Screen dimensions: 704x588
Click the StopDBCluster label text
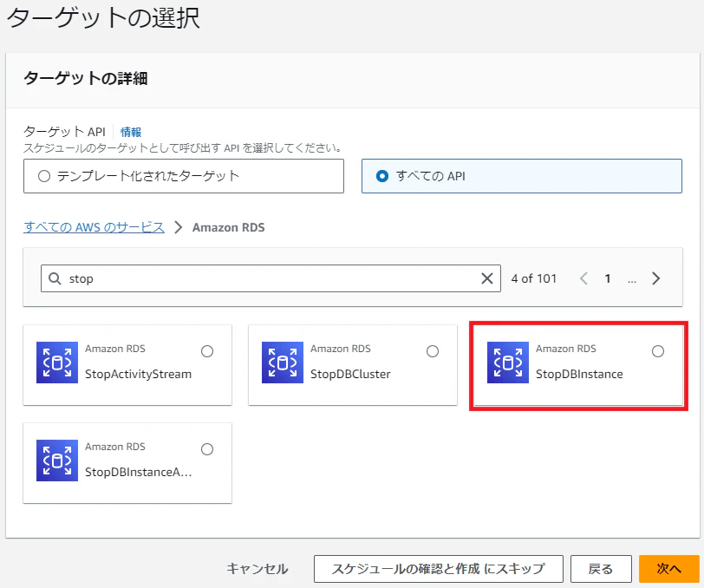[x=350, y=374]
